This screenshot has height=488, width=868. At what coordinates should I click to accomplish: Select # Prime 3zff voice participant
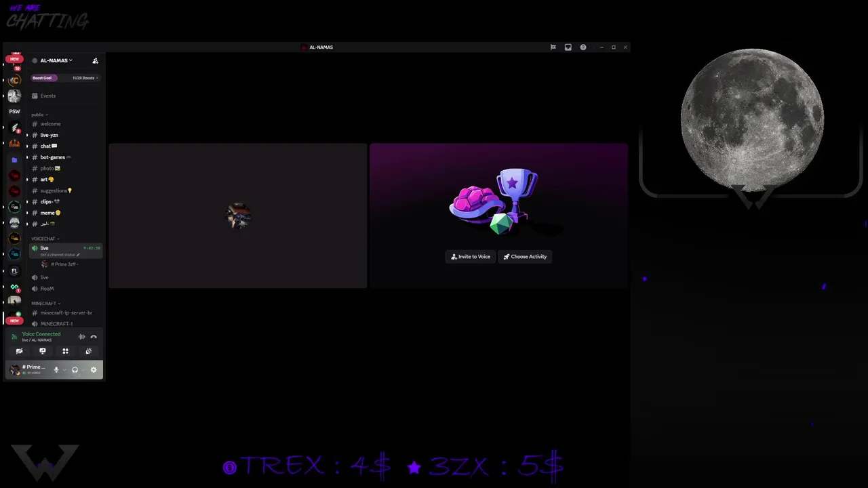[66, 264]
